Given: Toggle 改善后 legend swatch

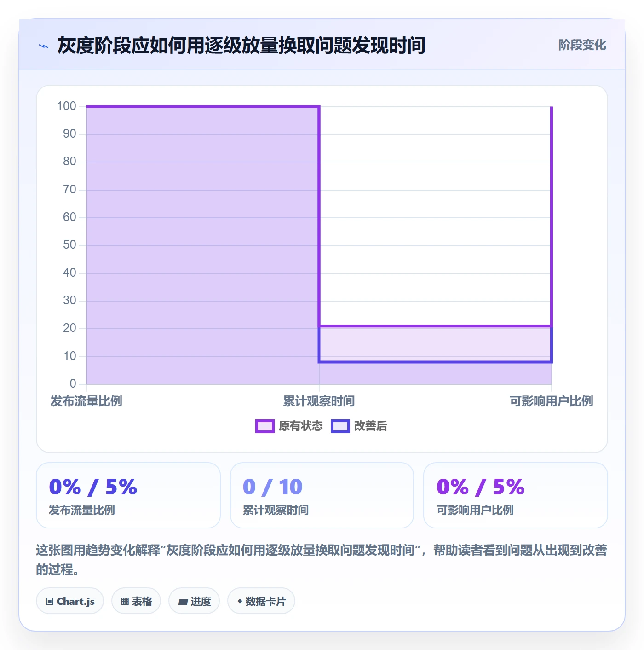Looking at the screenshot, I should [340, 426].
